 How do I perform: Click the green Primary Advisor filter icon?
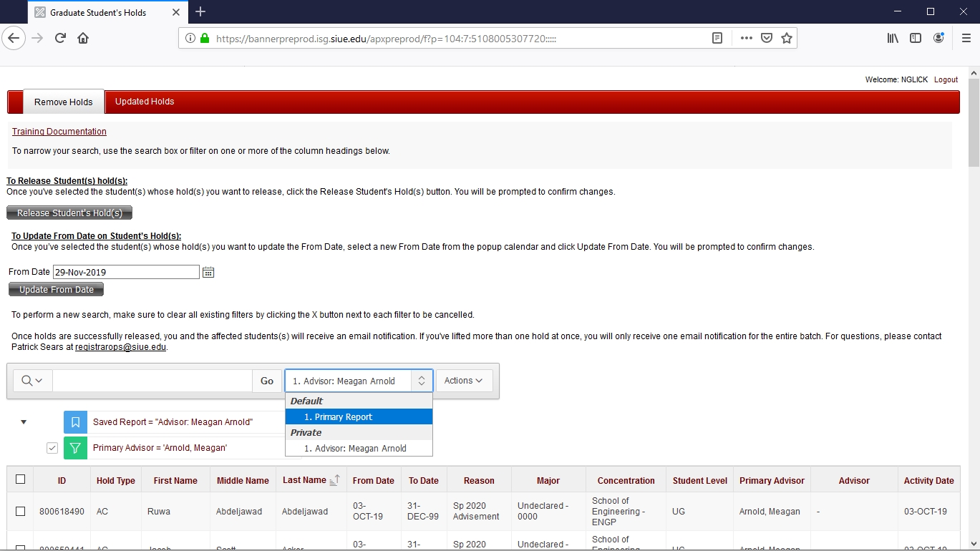75,448
